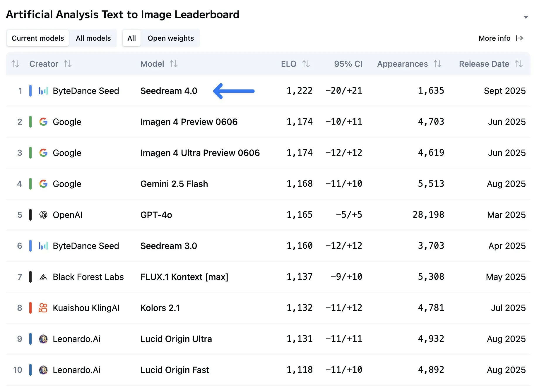Filter leaderboard to Open weights only

[171, 38]
